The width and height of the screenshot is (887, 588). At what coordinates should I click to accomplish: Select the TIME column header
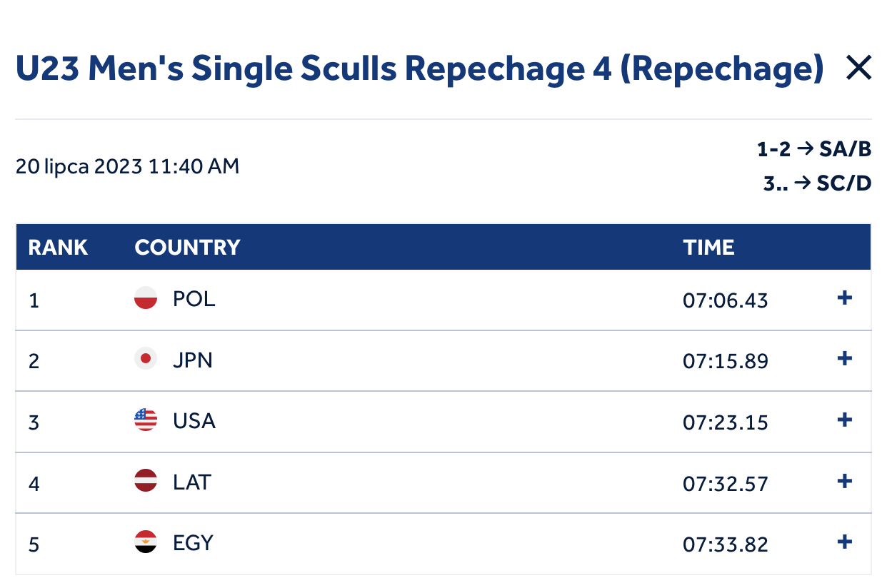[x=708, y=248]
